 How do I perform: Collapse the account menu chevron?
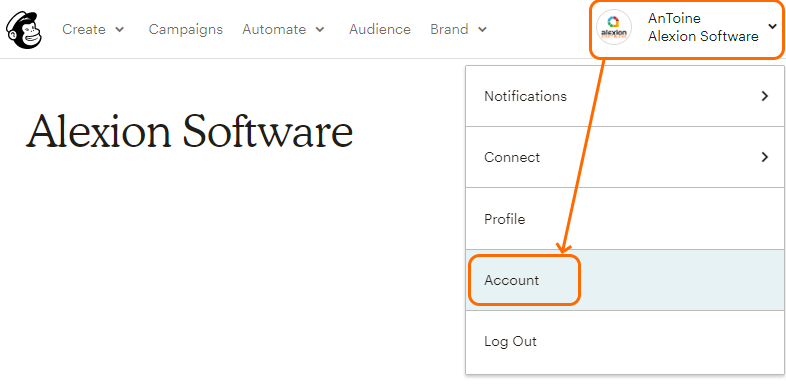click(x=772, y=26)
